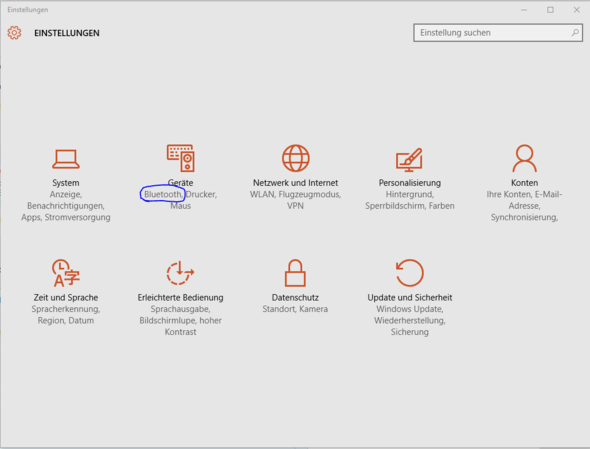The height and width of the screenshot is (449, 590).
Task: Click the orange settings gear icon
Action: click(x=14, y=33)
